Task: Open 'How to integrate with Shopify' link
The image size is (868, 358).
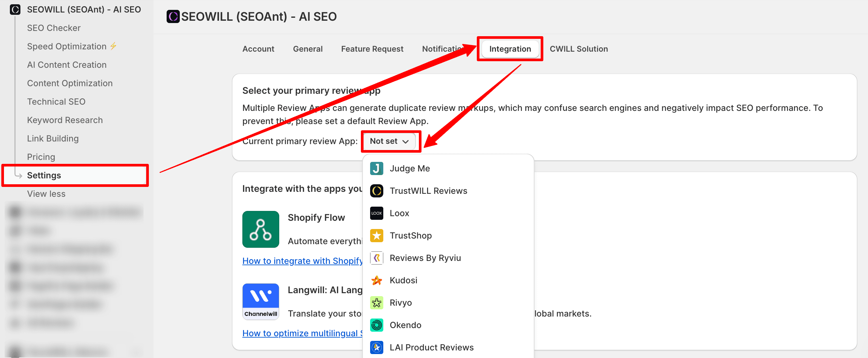Action: pyautogui.click(x=302, y=261)
